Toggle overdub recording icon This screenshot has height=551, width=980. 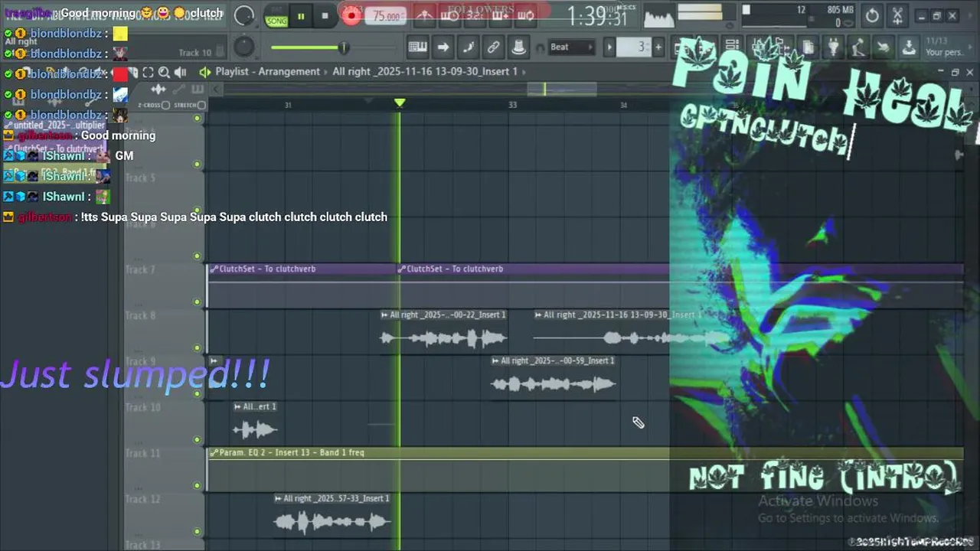[500, 16]
